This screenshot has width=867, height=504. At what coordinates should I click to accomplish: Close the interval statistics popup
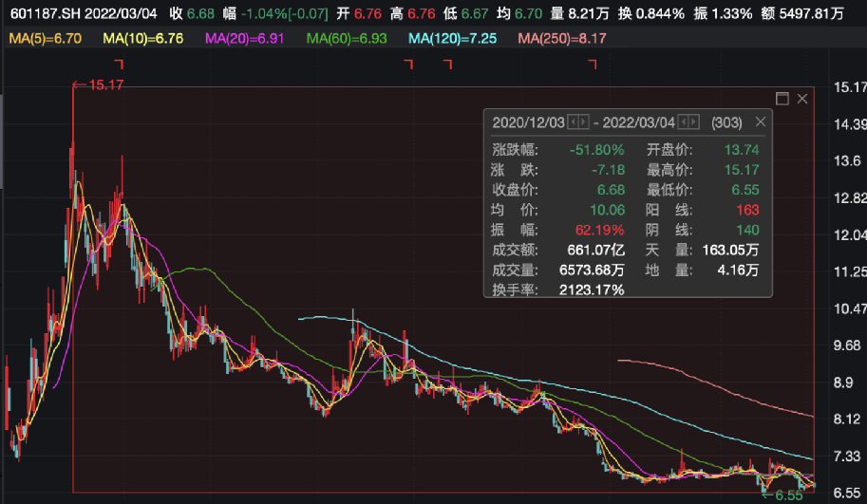760,122
